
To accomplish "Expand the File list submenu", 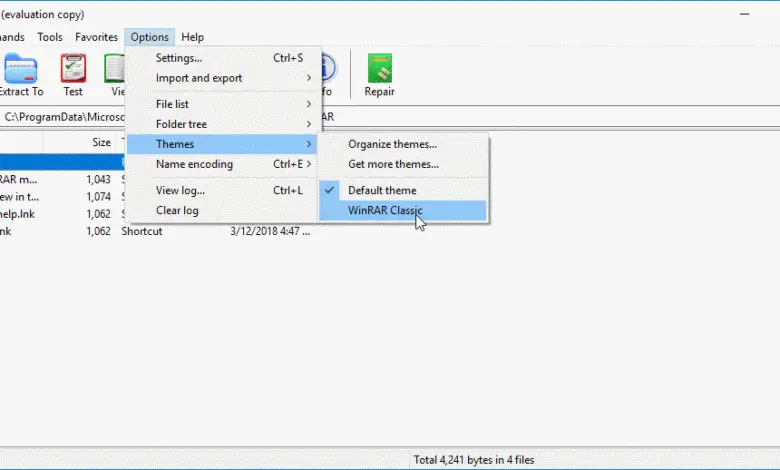I will click(221, 104).
